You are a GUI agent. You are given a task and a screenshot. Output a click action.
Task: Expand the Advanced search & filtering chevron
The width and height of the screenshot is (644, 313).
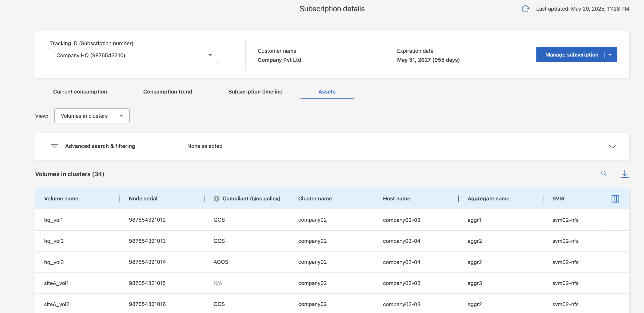[612, 146]
